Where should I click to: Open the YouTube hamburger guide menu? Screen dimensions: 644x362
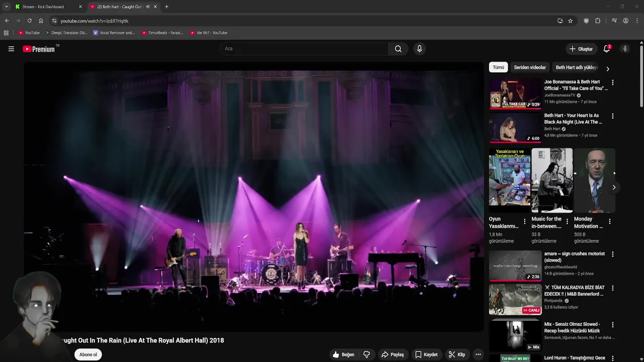click(11, 49)
